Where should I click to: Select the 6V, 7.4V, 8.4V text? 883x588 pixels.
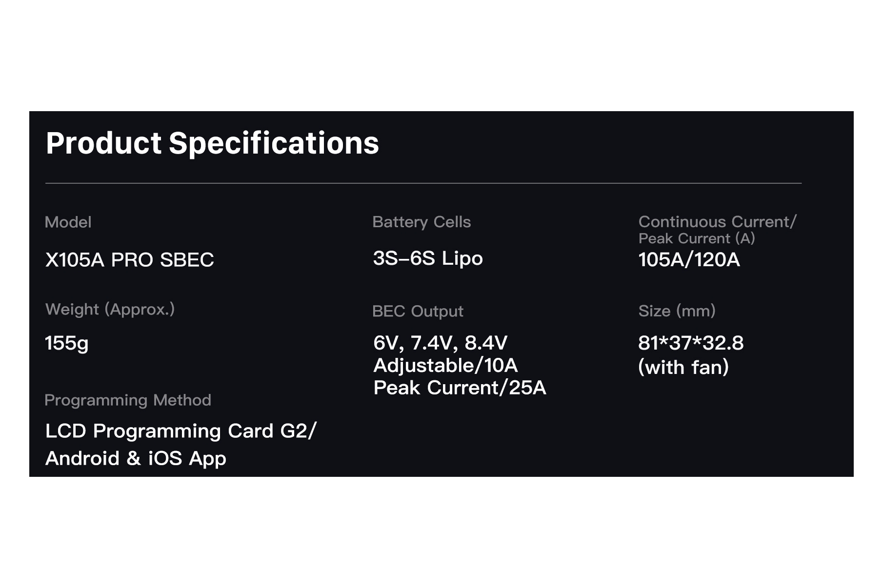440,343
